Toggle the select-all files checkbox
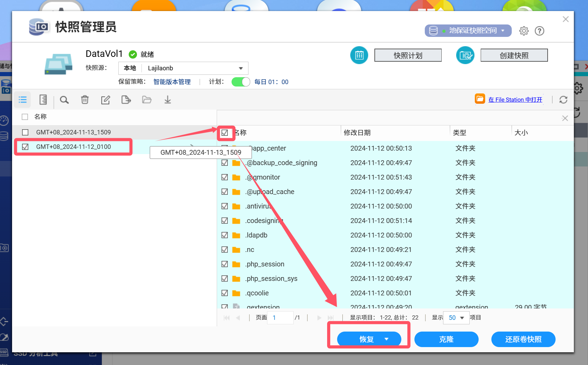 [x=225, y=133]
